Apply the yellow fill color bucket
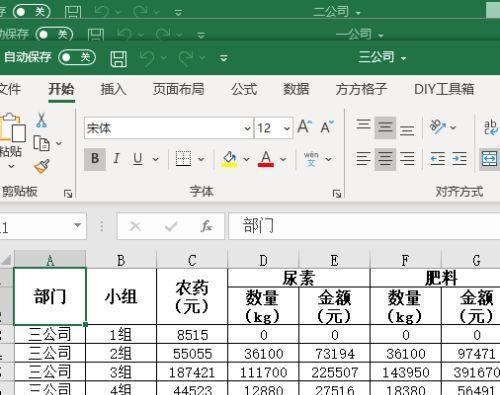The image size is (500, 395). (x=229, y=159)
